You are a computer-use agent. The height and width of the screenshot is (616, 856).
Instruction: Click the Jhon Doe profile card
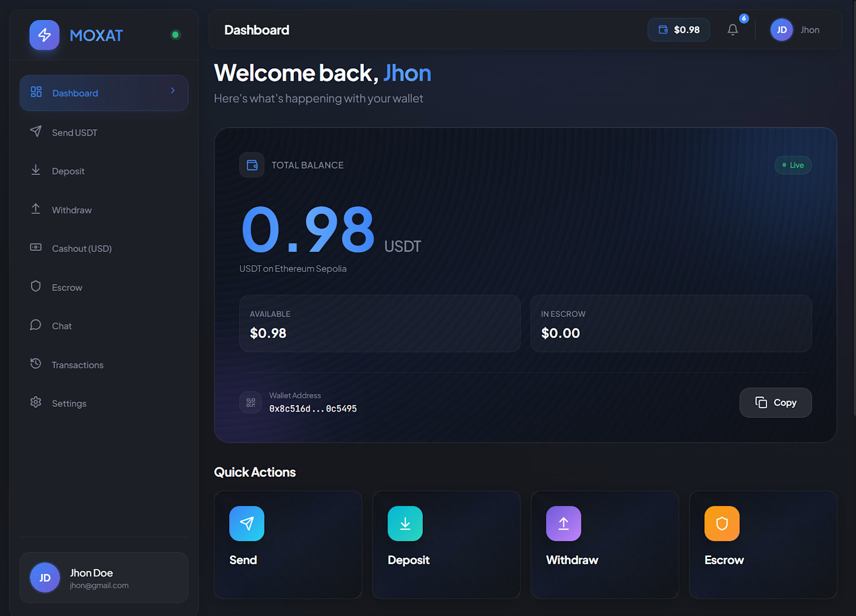pos(104,577)
